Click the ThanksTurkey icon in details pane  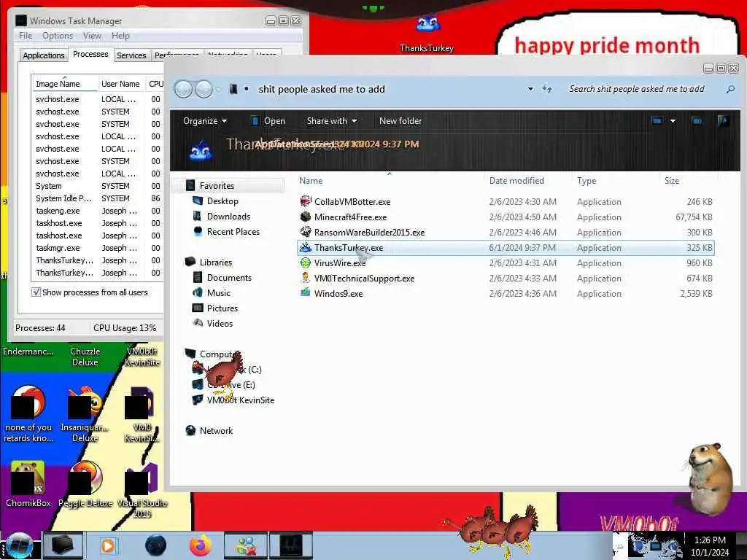201,150
